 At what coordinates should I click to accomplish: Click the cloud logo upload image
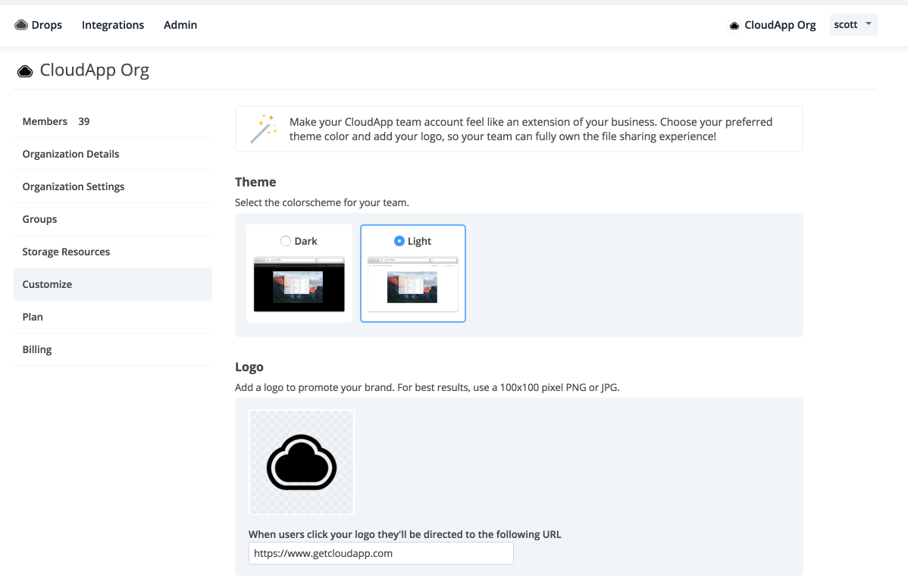coord(301,461)
